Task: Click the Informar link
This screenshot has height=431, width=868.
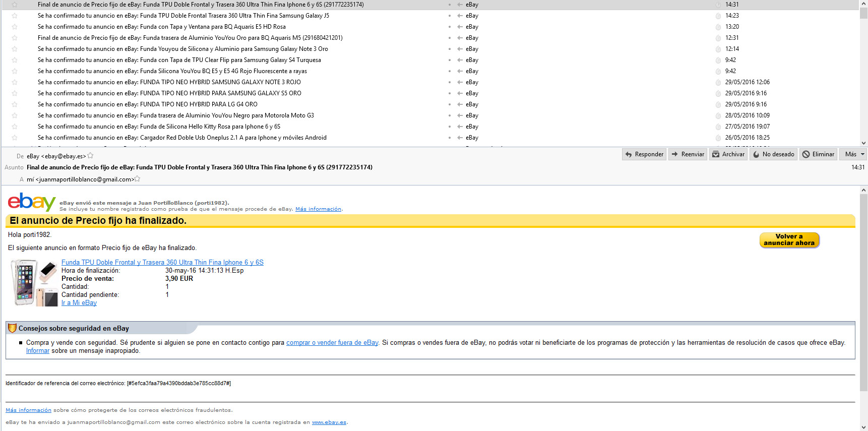Action: tap(38, 351)
